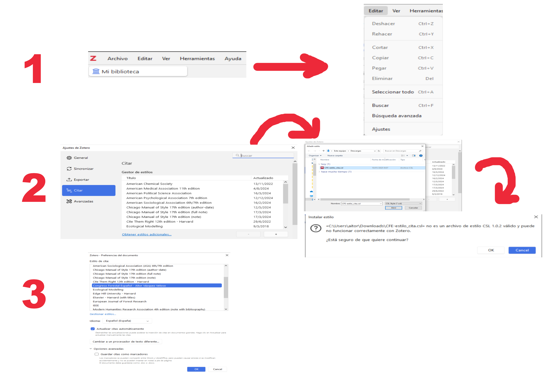Select the General gear icon in settings
This screenshot has width=555, height=392.
click(69, 158)
